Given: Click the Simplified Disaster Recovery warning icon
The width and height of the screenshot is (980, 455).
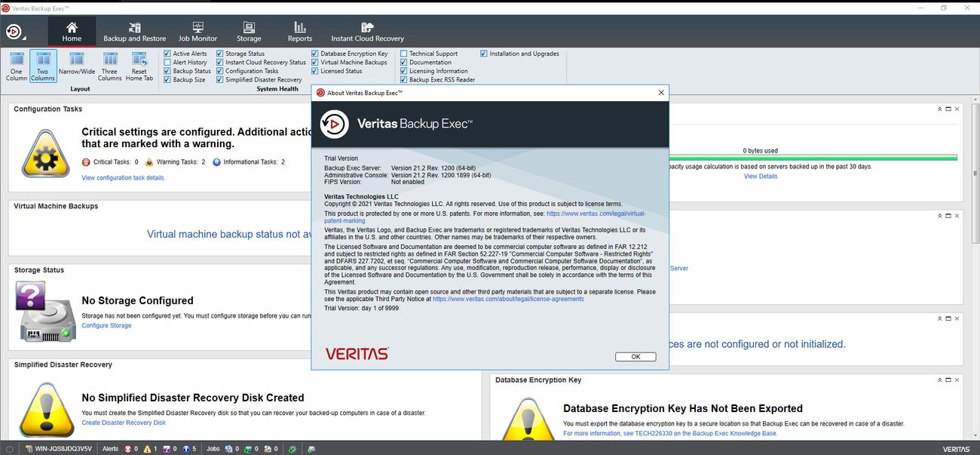Looking at the screenshot, I should click(45, 410).
